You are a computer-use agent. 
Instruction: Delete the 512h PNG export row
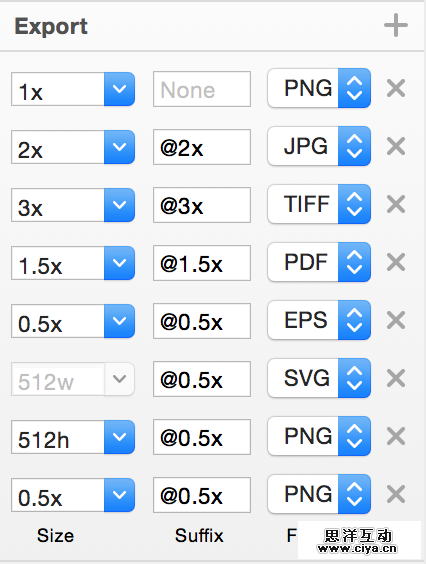coord(396,436)
